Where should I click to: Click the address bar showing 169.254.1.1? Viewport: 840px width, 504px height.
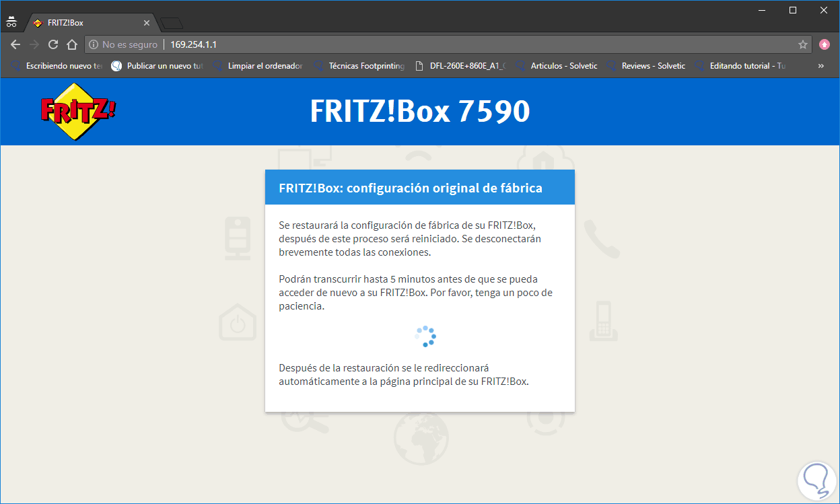coord(448,44)
